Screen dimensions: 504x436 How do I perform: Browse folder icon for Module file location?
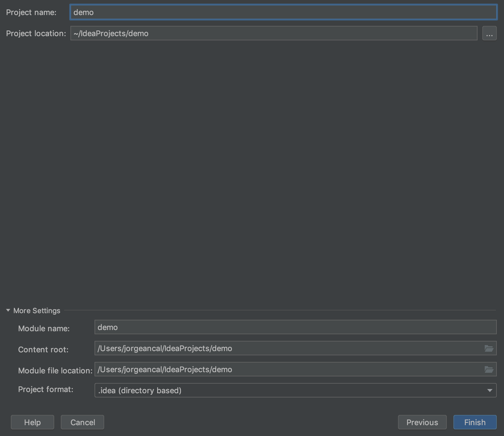(489, 369)
